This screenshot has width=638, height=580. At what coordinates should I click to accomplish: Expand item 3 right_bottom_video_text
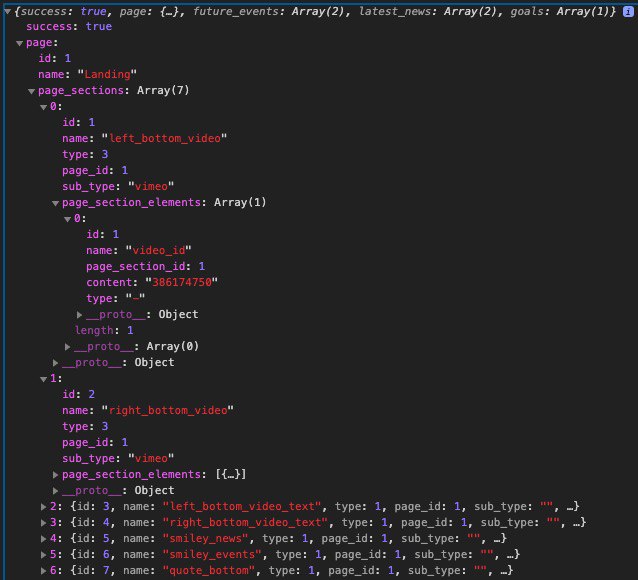(44, 523)
